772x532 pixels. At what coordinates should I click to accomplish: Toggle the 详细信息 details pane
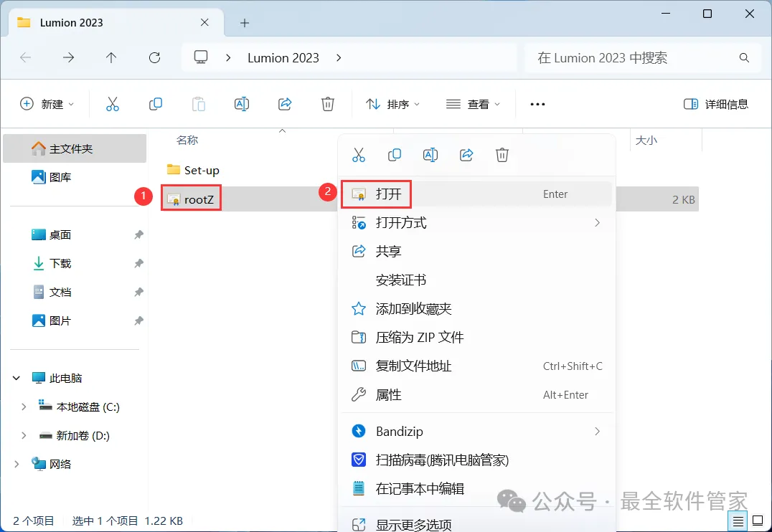tap(716, 104)
